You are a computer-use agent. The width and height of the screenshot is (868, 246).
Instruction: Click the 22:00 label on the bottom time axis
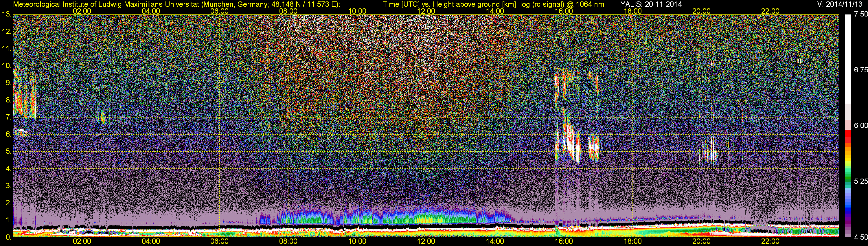point(770,242)
